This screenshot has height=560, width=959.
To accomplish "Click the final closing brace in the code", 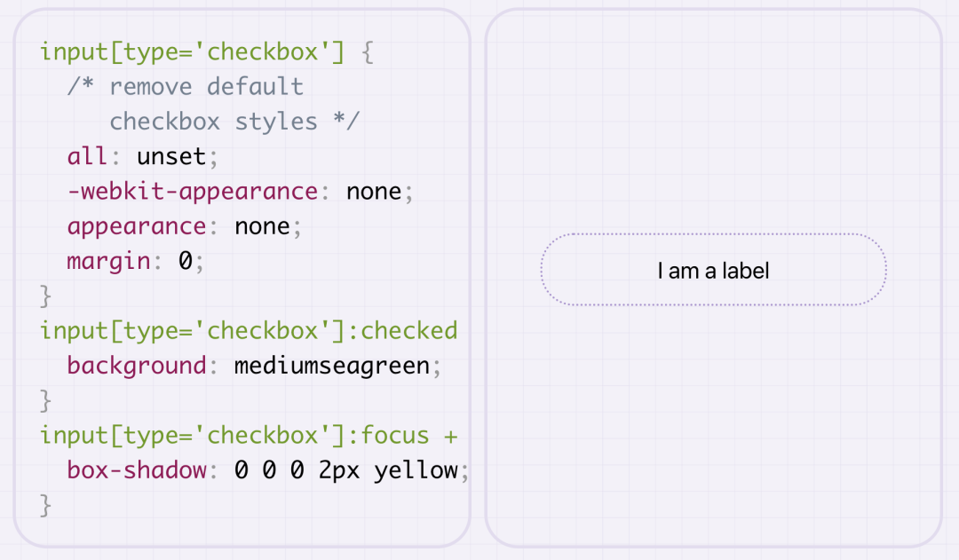I will pyautogui.click(x=45, y=506).
